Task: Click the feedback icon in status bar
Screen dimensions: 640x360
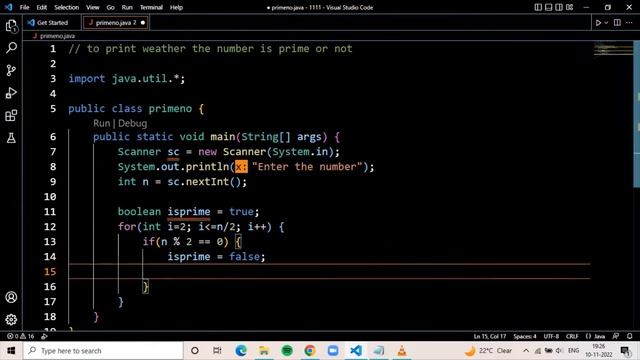Action: 616,336
